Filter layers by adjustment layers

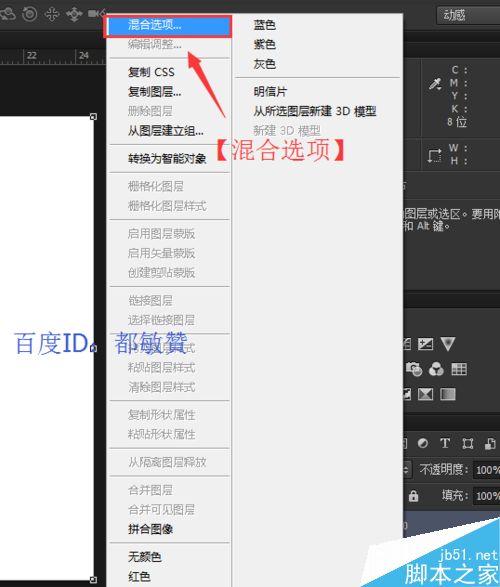[x=423, y=443]
